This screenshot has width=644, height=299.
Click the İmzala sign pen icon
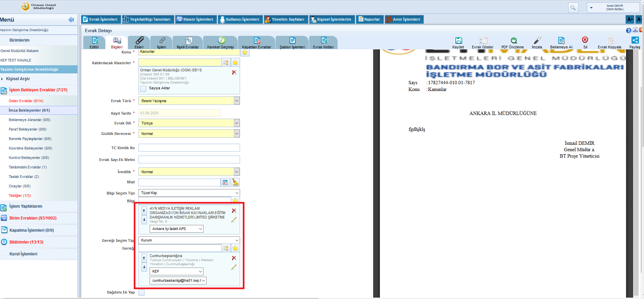tap(537, 41)
